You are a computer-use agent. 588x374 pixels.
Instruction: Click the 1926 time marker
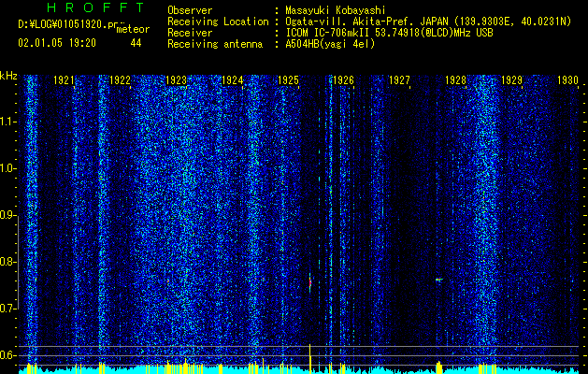pos(344,79)
